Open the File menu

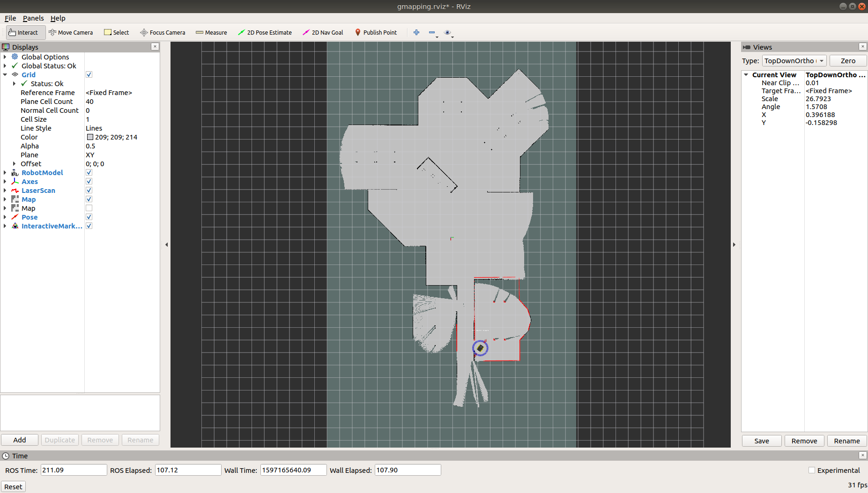(10, 18)
